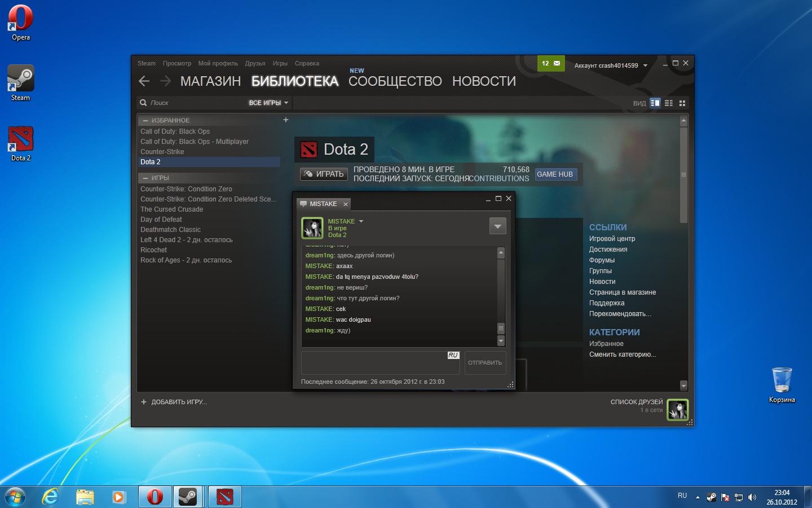This screenshot has height=508, width=812.
Task: Collapse the ИЗБРАННОЕ category
Action: [x=145, y=121]
